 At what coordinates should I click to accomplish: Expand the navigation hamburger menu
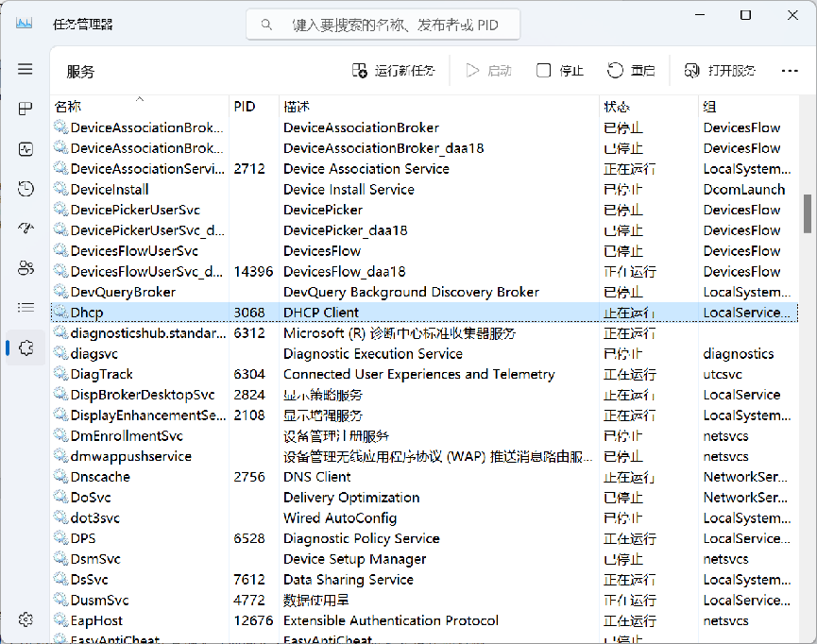26,69
